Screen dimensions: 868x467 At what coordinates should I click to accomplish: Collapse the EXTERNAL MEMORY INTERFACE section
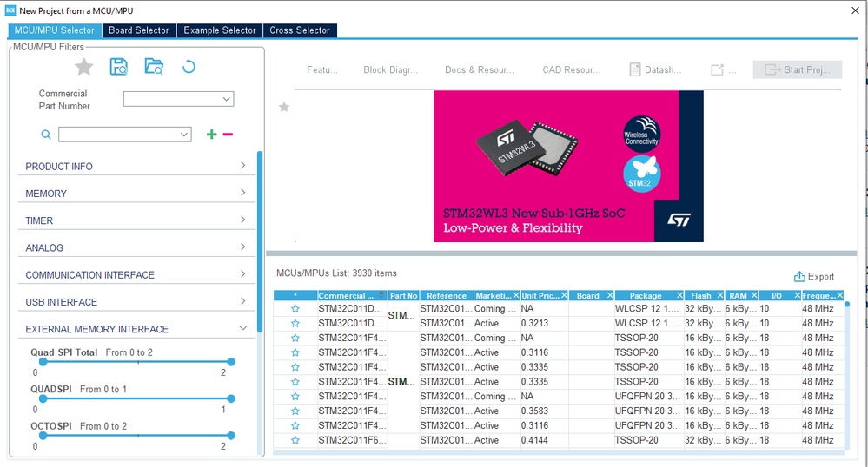136,329
